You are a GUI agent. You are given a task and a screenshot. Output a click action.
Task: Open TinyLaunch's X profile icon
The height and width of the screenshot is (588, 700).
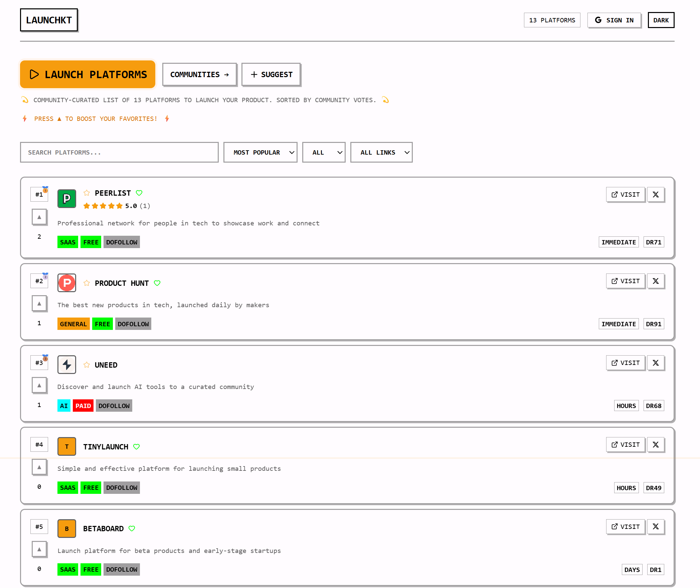tap(656, 444)
